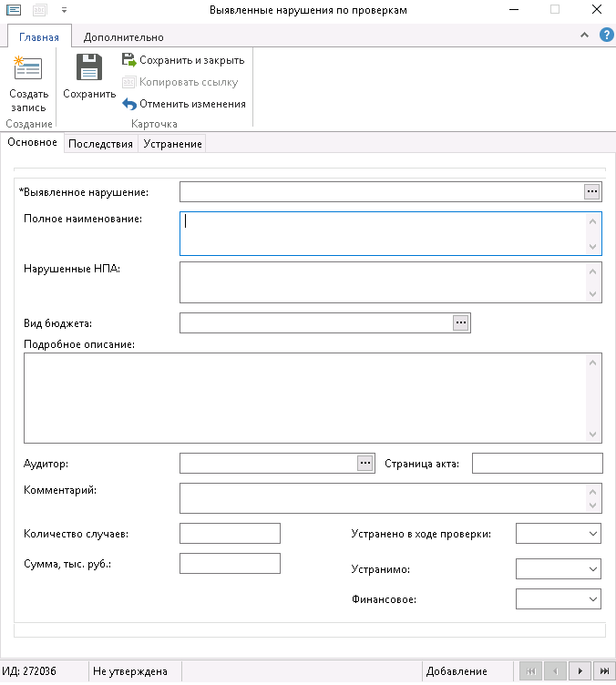Image resolution: width=616 pixels, height=685 pixels.
Task: Open the Последствия tab
Action: point(100,144)
